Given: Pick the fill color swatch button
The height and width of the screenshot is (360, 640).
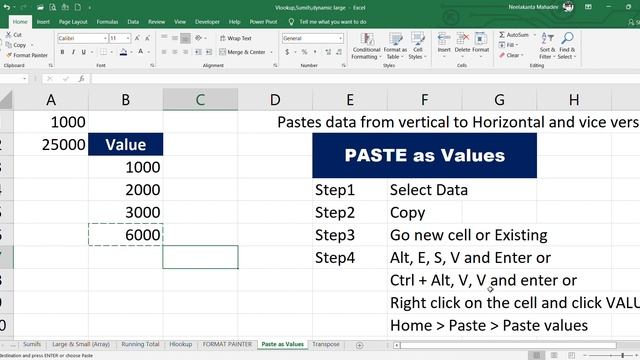Looking at the screenshot, I should [x=123, y=52].
